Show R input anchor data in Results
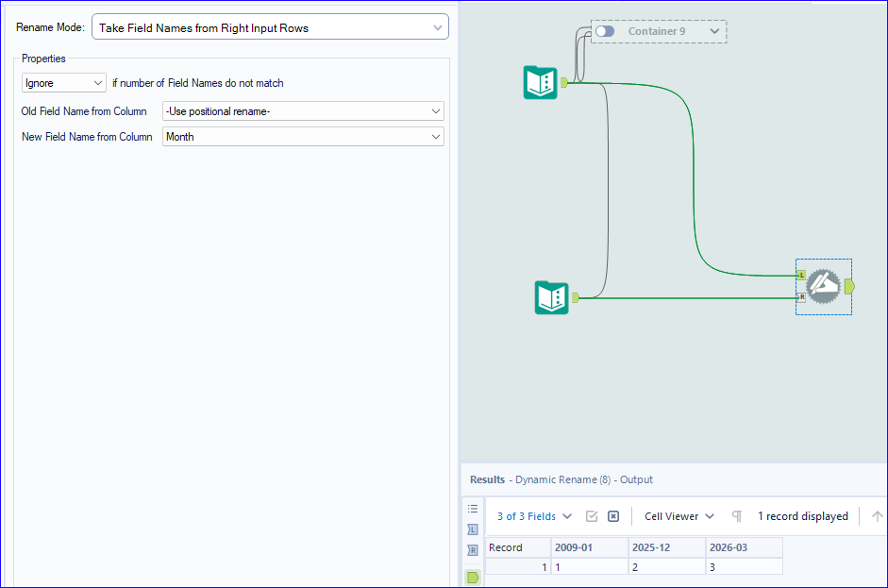The image size is (888, 588). [x=473, y=550]
